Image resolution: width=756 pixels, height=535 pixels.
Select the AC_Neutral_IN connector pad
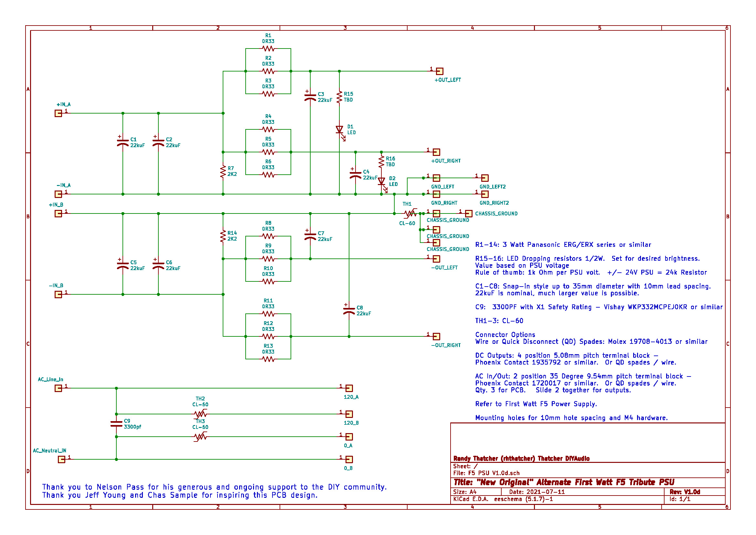(62, 459)
